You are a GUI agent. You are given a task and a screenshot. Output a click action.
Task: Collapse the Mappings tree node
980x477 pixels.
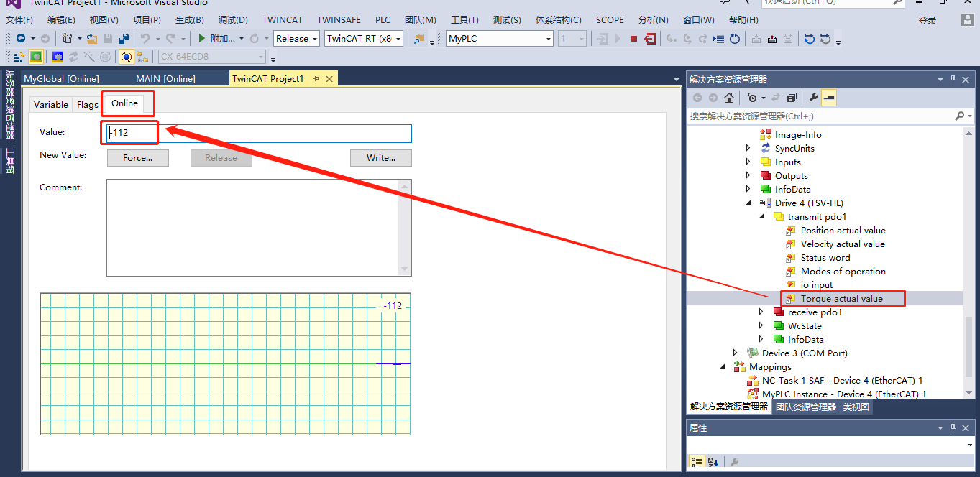[723, 366]
